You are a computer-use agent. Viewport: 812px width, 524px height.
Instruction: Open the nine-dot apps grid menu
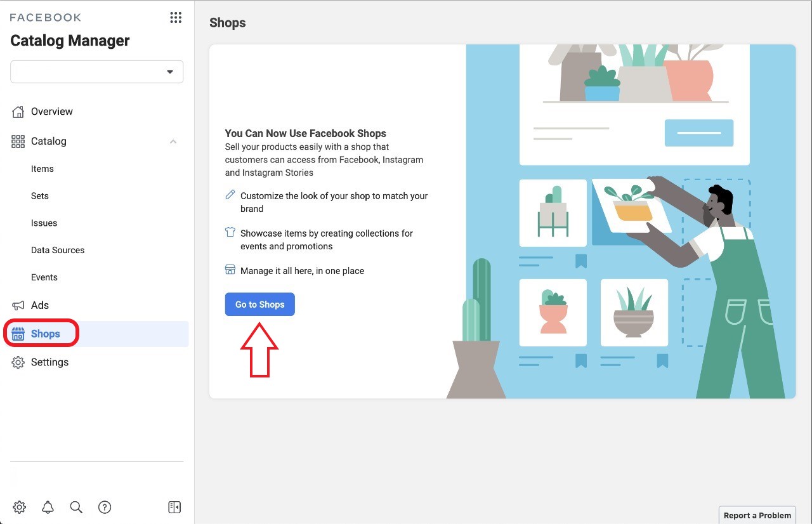tap(176, 18)
